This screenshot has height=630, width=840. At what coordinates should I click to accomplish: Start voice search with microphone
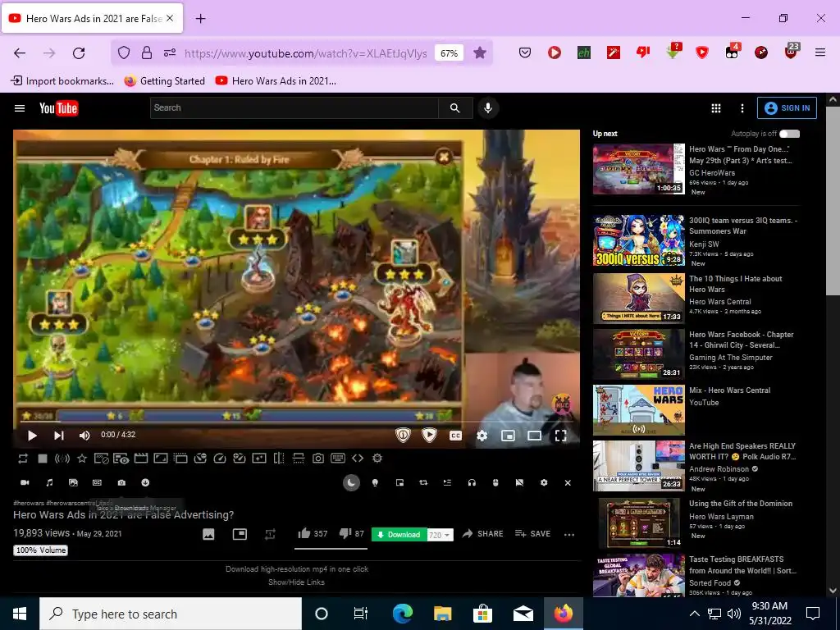click(487, 107)
